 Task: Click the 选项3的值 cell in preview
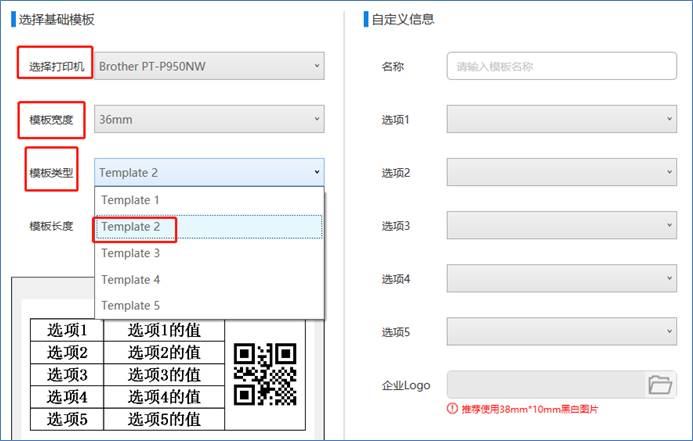pos(164,375)
